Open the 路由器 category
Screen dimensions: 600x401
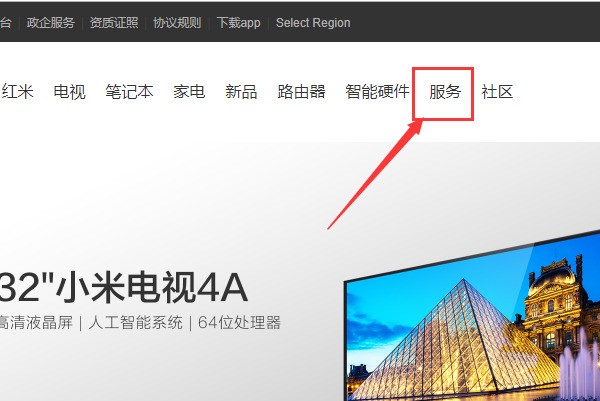pyautogui.click(x=302, y=92)
